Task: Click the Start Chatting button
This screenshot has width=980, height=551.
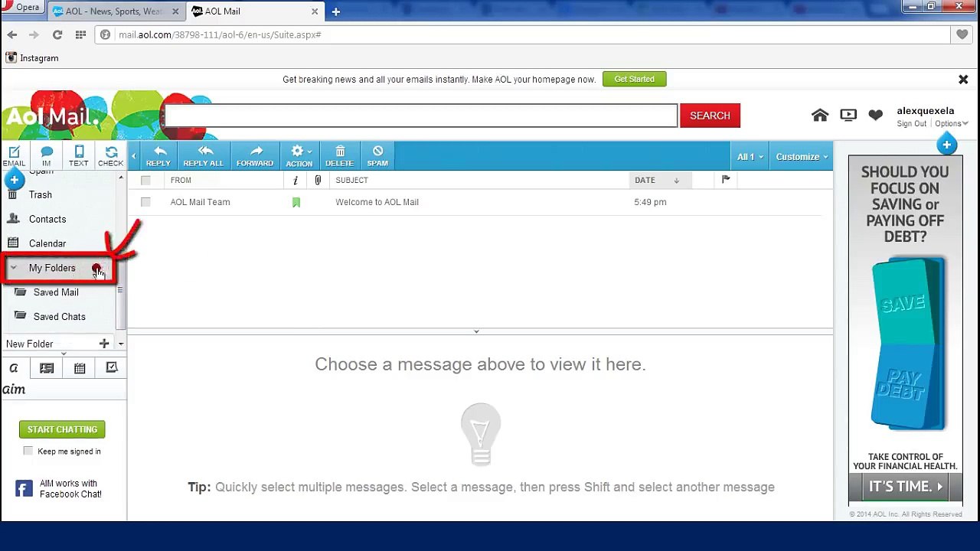Action: [x=62, y=429]
